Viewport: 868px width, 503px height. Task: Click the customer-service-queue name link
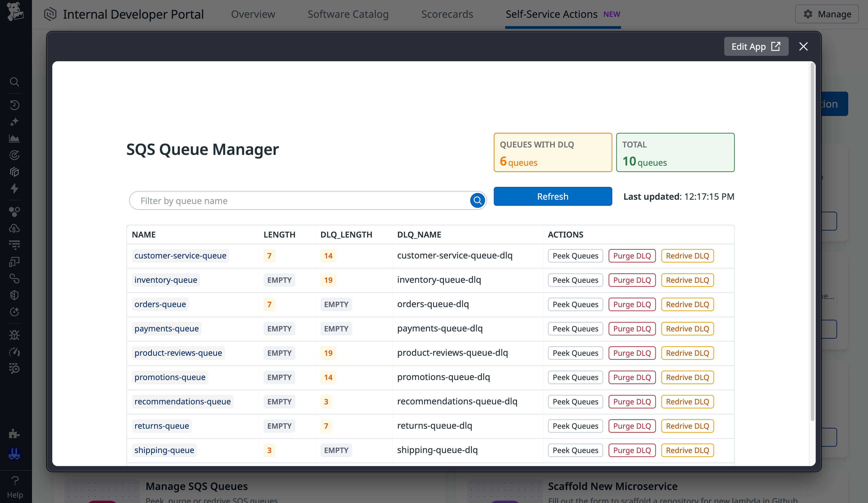point(180,256)
